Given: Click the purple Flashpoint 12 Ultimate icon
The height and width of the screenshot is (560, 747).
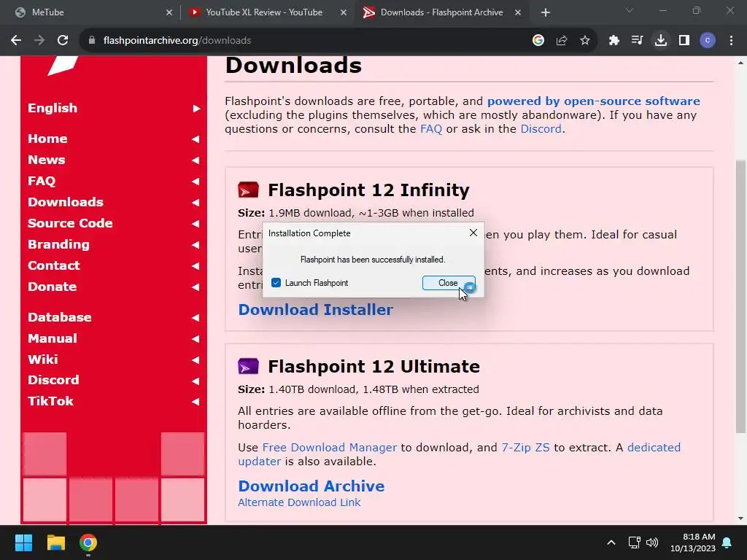Looking at the screenshot, I should [x=248, y=367].
